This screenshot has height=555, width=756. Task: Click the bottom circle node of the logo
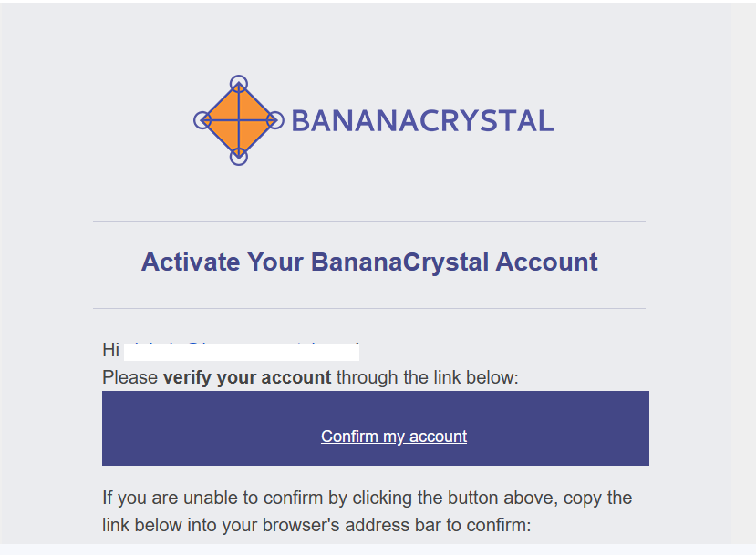[x=239, y=157]
